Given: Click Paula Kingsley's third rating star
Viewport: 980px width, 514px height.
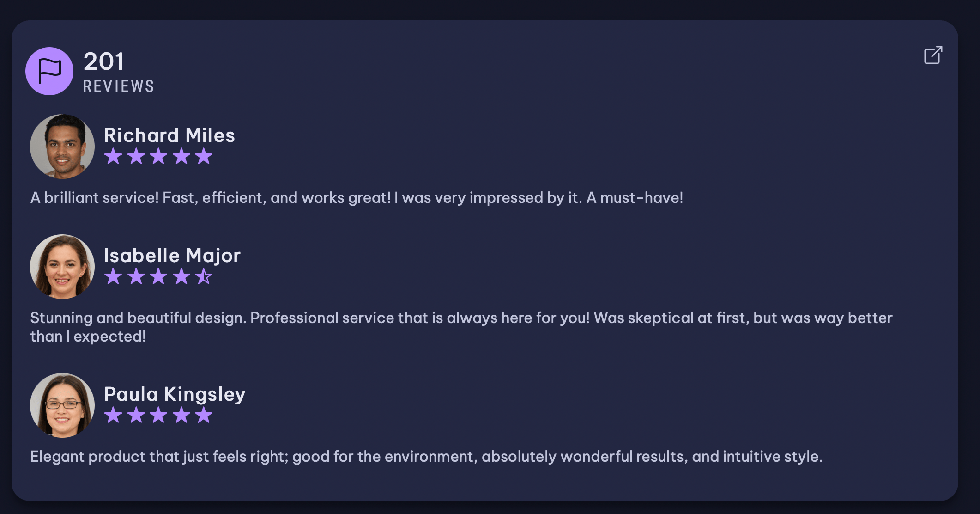Looking at the screenshot, I should [158, 415].
